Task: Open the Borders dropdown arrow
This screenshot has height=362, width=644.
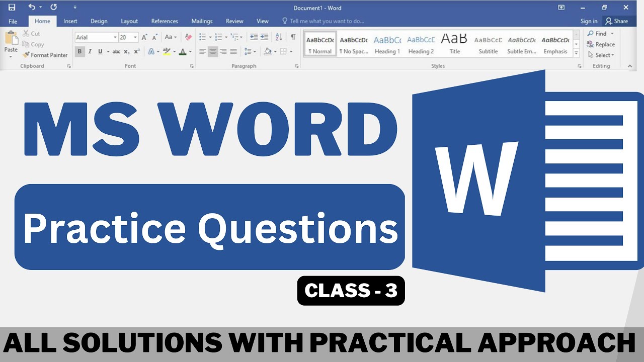Action: tap(291, 51)
